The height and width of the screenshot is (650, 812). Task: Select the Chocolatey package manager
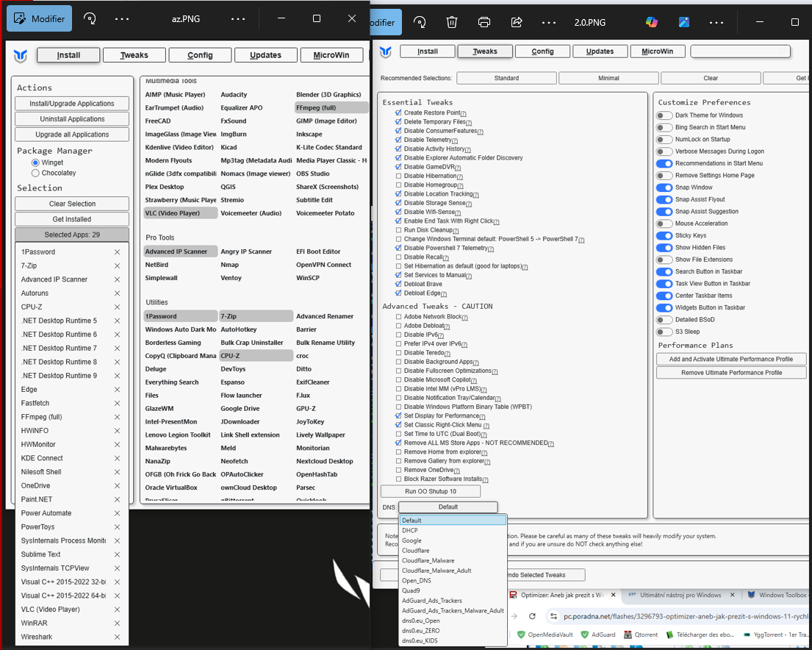(x=35, y=173)
